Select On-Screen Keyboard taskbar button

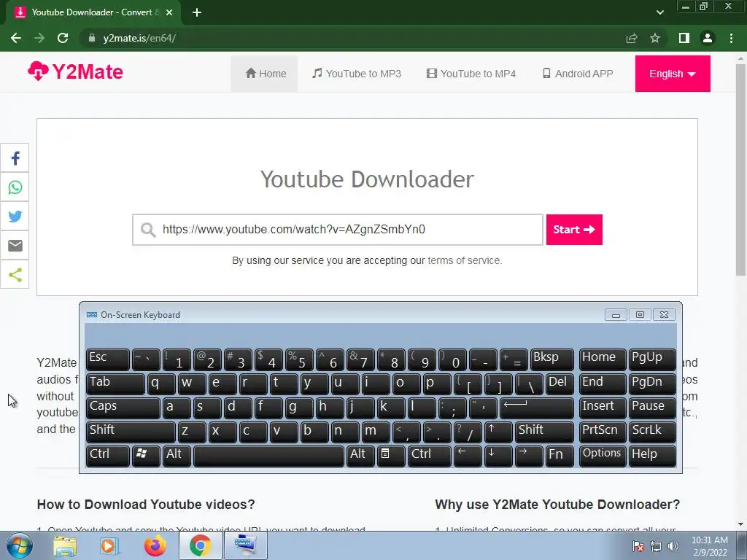coord(245,545)
